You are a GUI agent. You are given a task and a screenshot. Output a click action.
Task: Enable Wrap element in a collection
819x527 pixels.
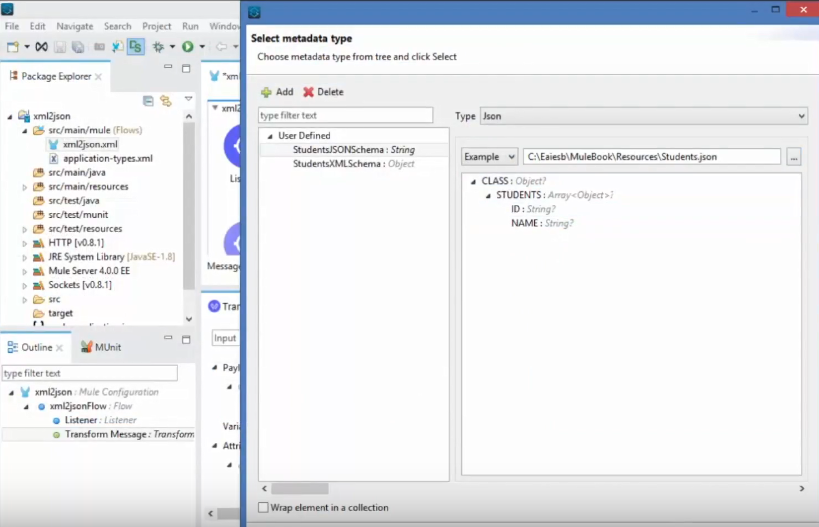[x=264, y=508]
